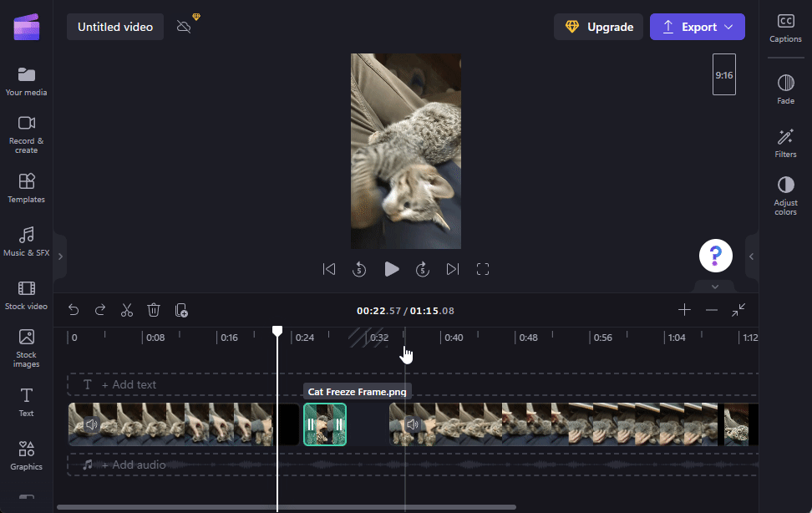
Task: Collapse the right properties panel
Action: [751, 256]
